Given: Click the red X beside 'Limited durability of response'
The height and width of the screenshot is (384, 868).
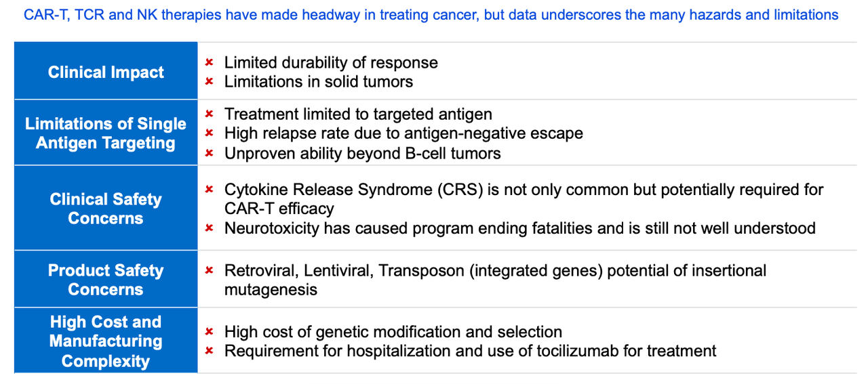Looking at the screenshot, I should coord(210,62).
